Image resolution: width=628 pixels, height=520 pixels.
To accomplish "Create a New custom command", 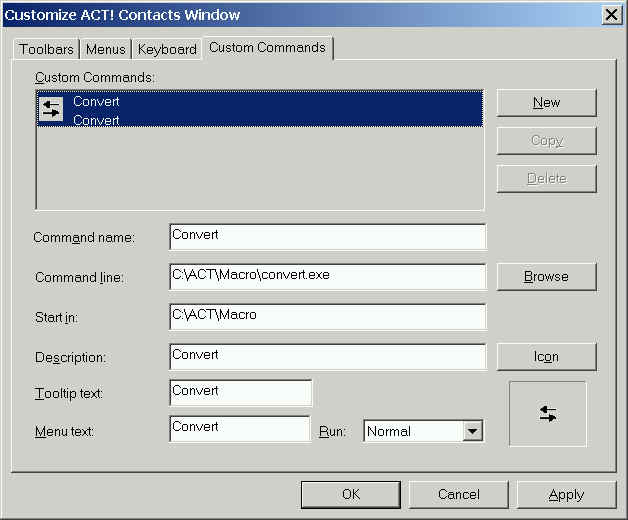I will (547, 103).
